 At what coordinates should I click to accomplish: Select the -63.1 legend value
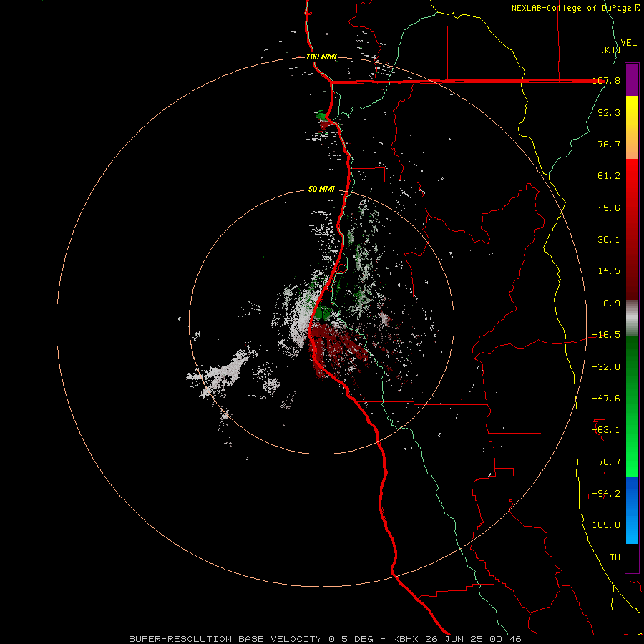click(x=606, y=430)
